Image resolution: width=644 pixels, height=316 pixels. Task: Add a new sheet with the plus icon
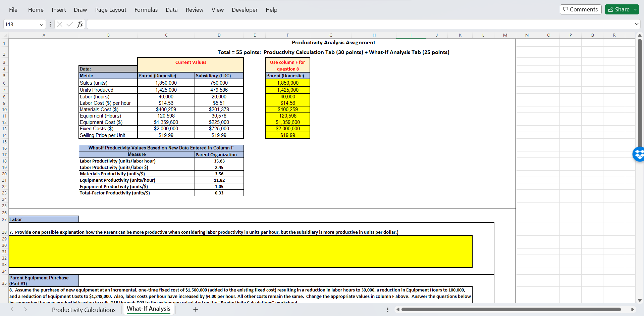(196, 309)
